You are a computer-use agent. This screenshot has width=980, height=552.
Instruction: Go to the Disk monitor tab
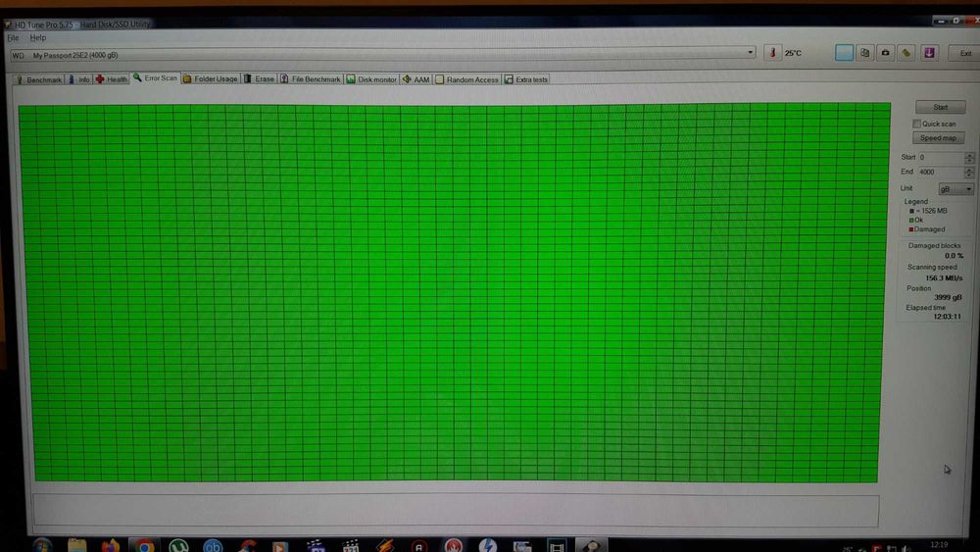[x=371, y=79]
